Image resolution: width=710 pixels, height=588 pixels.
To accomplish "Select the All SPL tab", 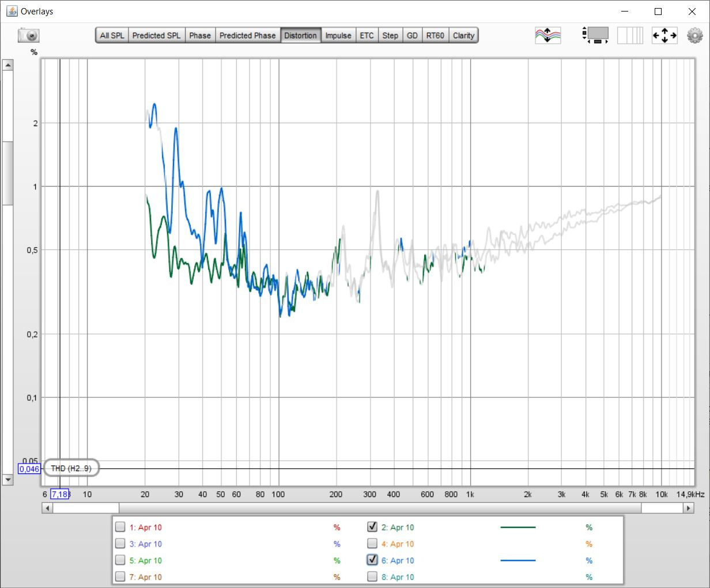I will coord(112,35).
